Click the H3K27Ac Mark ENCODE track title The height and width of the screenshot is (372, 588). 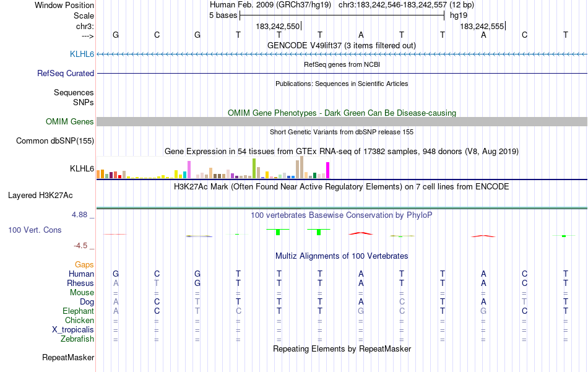tap(341, 187)
